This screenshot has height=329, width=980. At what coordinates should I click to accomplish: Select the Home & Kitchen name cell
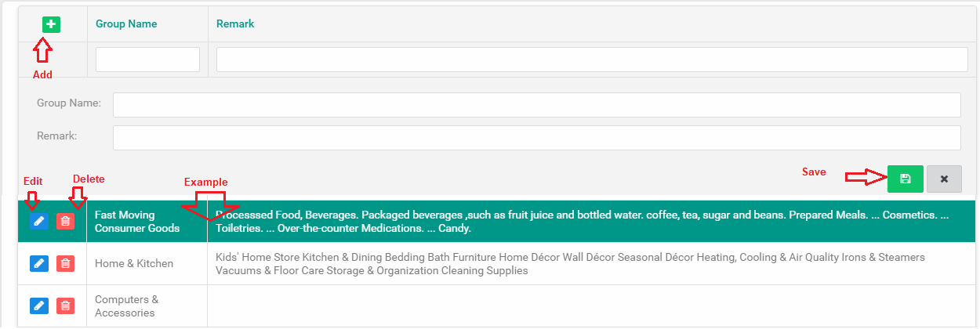(134, 264)
